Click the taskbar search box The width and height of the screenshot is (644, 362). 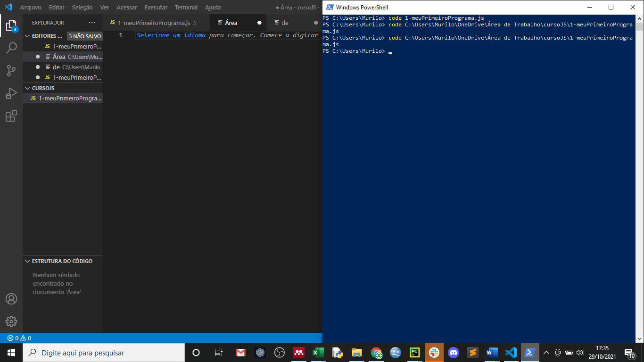[x=104, y=353]
